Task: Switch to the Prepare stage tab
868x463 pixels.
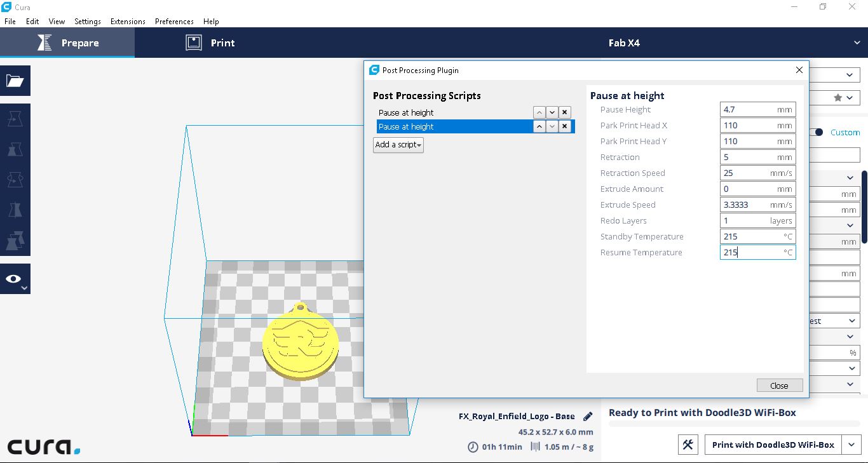Action: pyautogui.click(x=67, y=43)
